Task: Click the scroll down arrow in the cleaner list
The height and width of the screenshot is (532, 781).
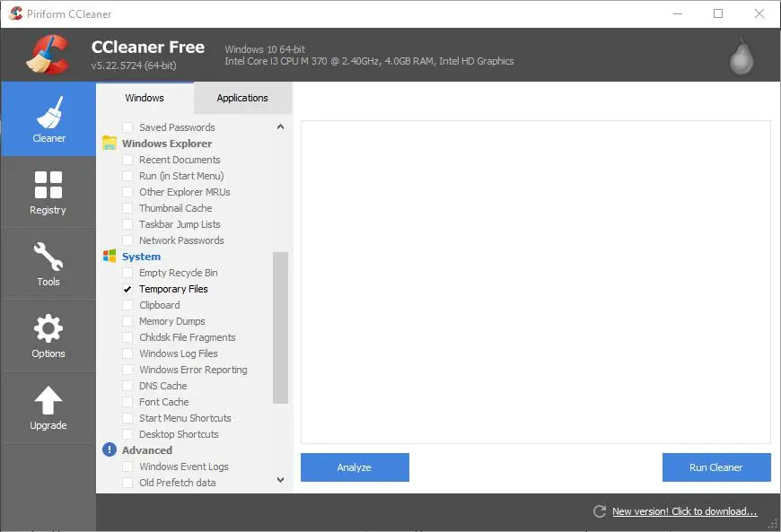Action: [280, 480]
